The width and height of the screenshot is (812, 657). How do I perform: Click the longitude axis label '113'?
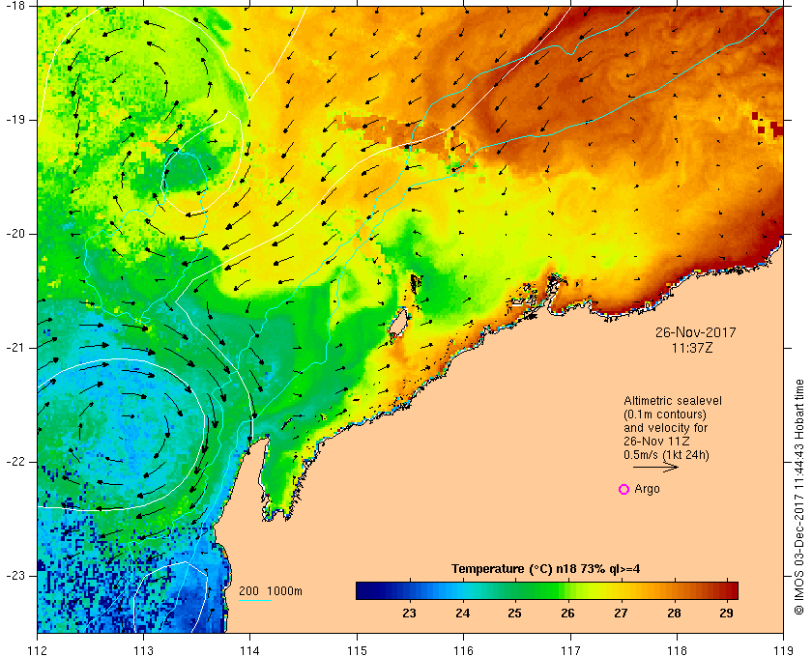(x=143, y=650)
